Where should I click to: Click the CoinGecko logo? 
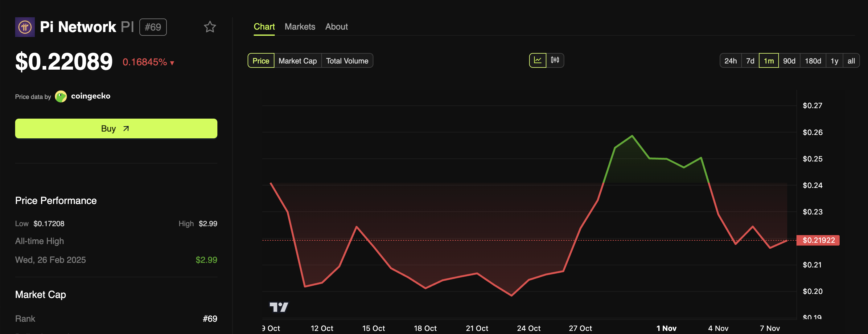point(61,96)
